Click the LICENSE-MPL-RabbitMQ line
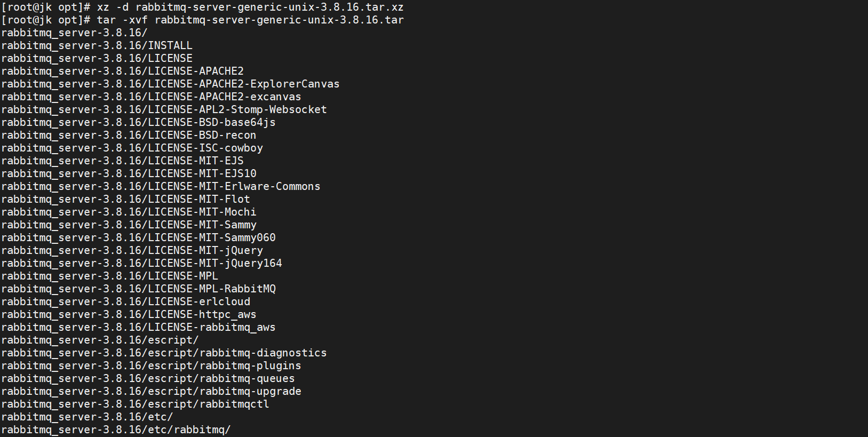 point(138,289)
